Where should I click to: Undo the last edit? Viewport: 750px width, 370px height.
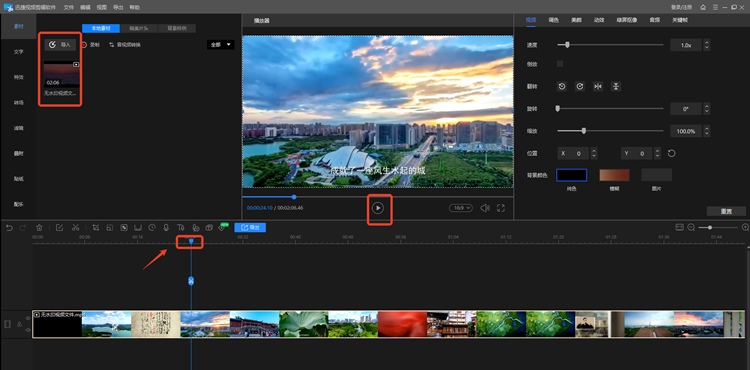point(9,228)
